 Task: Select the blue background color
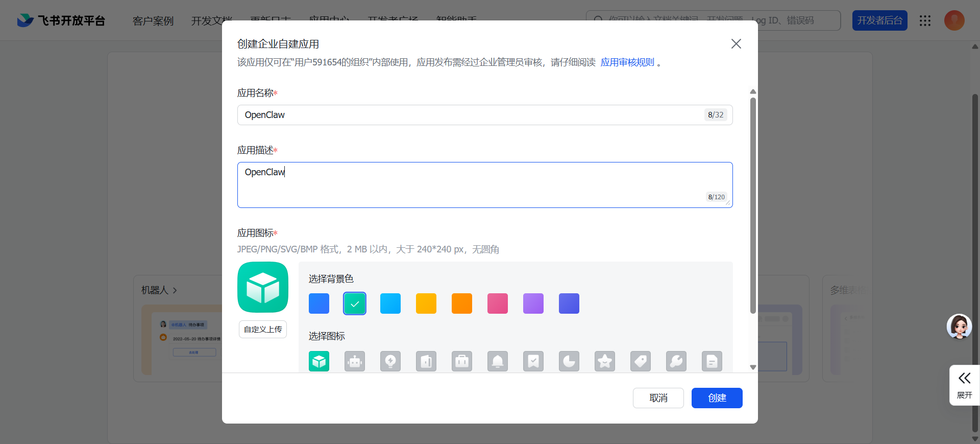click(319, 303)
